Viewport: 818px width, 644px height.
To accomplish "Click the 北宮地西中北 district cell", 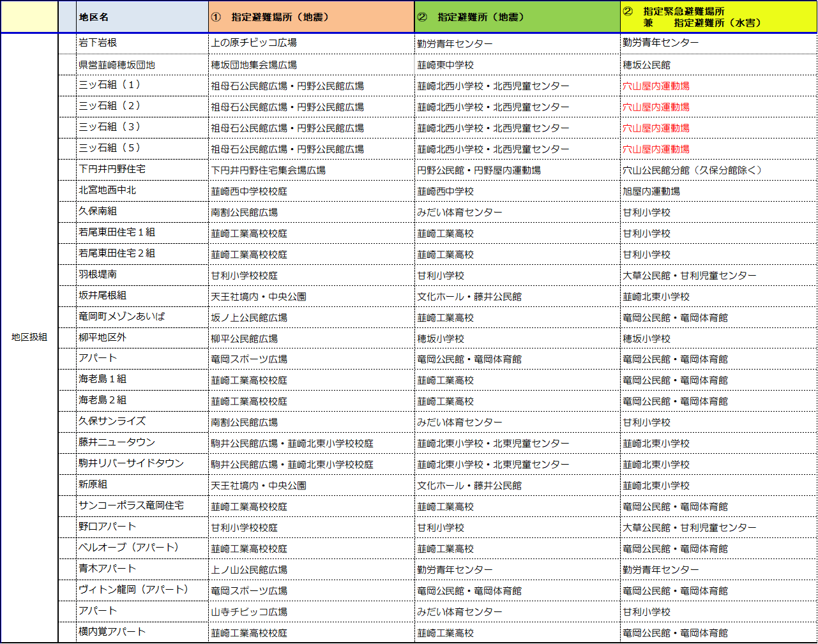I will click(142, 191).
